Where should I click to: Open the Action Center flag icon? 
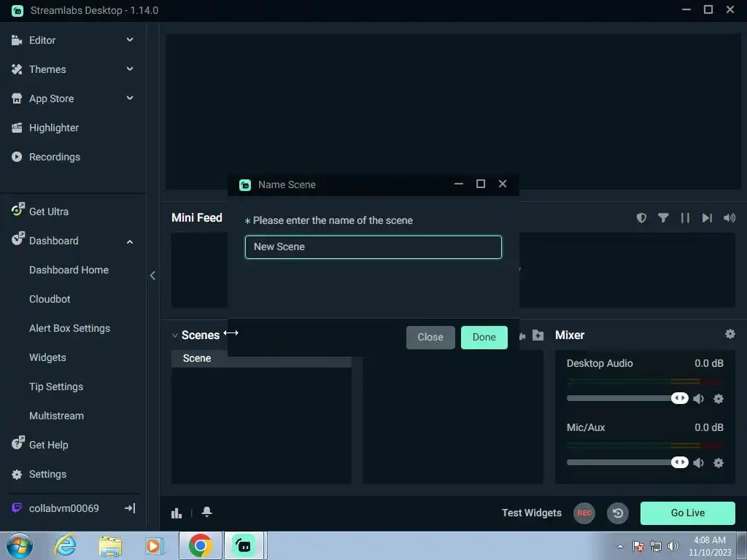point(638,546)
